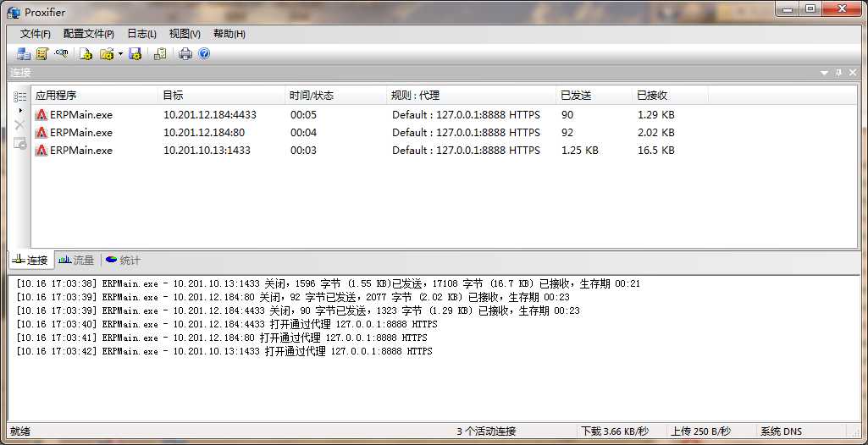Click the 00:05 time cell
Screen dimensions: 868x445
pyautogui.click(x=303, y=115)
